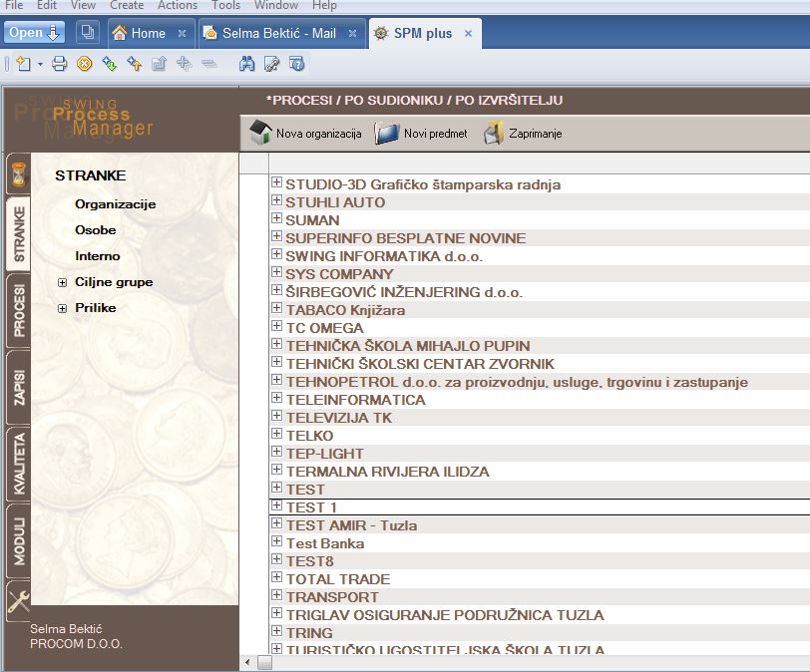Click the Open button

34,33
